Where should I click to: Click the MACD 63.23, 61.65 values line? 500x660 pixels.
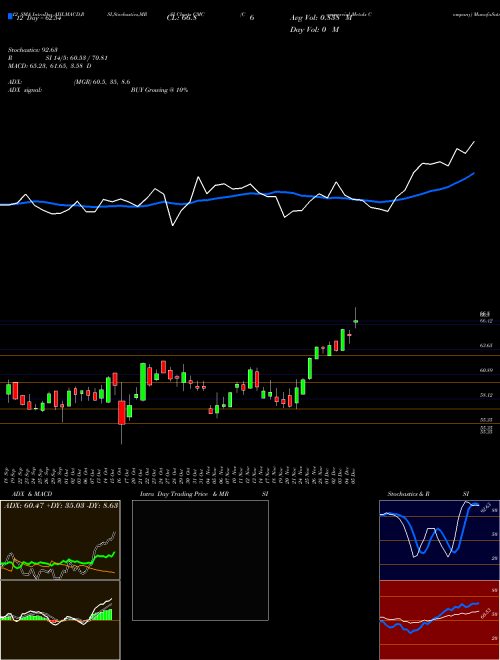pyautogui.click(x=50, y=66)
